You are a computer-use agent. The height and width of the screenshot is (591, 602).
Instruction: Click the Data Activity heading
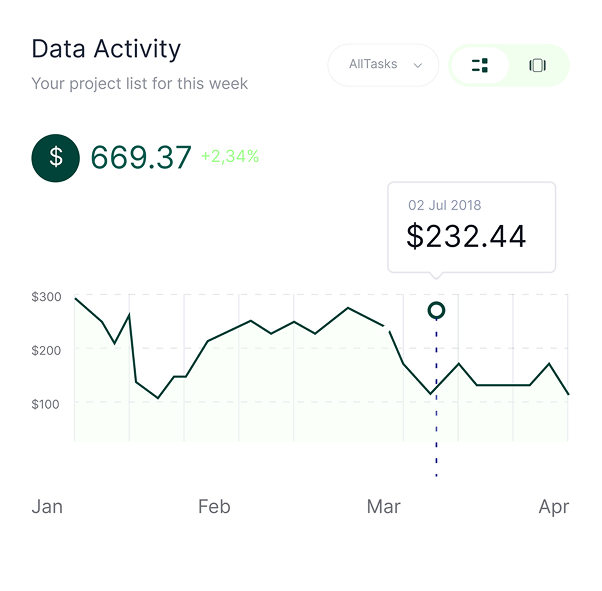click(106, 49)
